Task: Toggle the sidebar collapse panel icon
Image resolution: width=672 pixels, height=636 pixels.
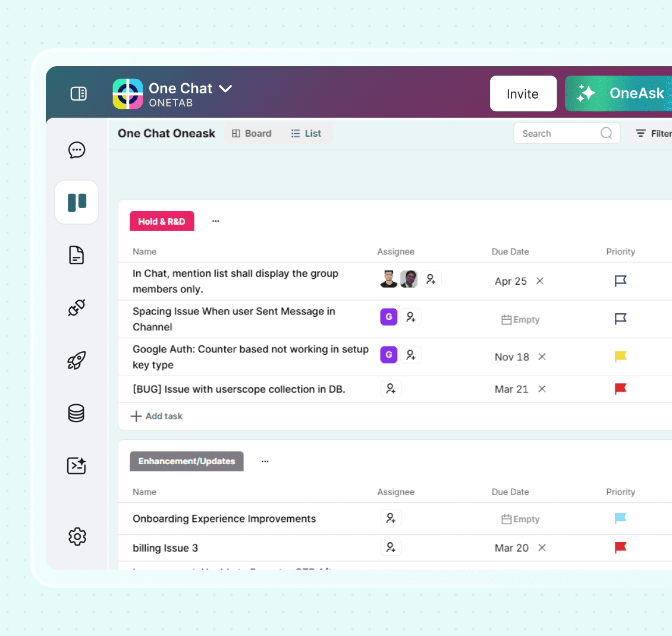Action: (78, 93)
